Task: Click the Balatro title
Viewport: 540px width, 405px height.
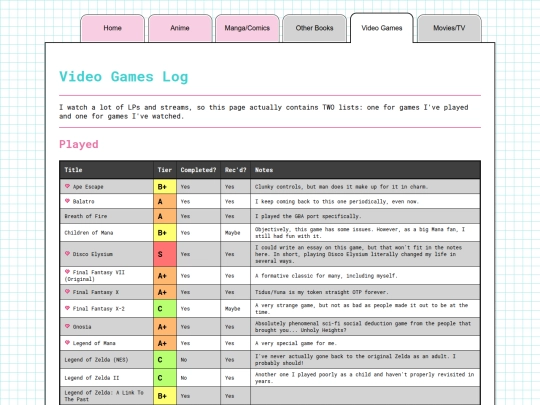Action: [x=84, y=201]
